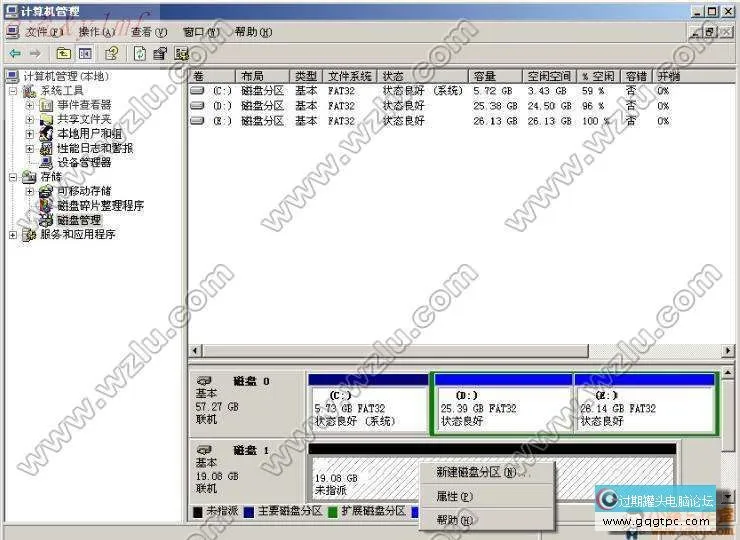
Task: Open the 文件(F) menu
Action: coord(44,32)
